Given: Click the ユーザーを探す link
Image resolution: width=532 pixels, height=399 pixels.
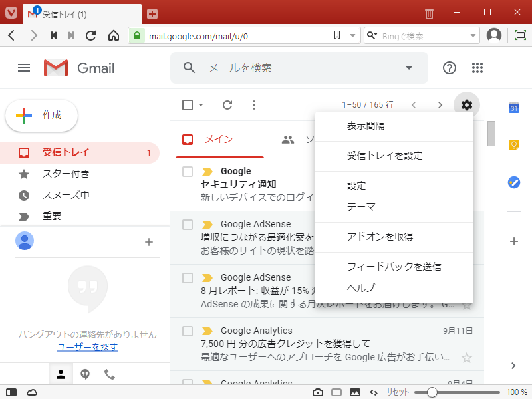Looking at the screenshot, I should point(88,347).
